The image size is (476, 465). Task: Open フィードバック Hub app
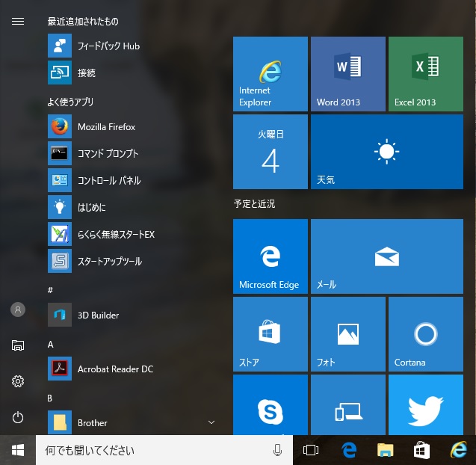132,46
